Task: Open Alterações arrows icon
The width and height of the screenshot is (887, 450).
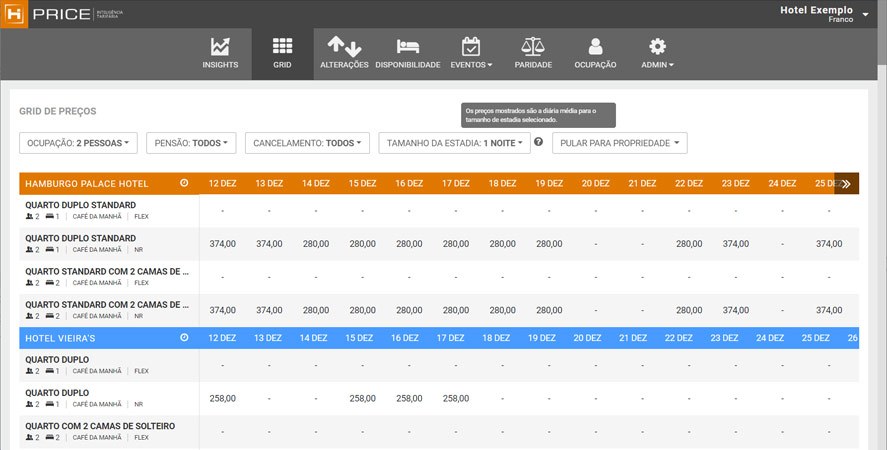Action: click(344, 47)
